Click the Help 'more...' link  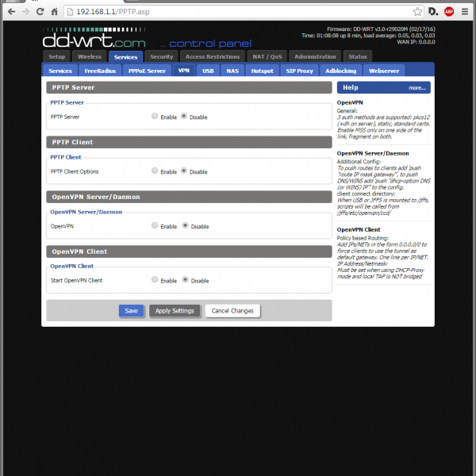[417, 88]
